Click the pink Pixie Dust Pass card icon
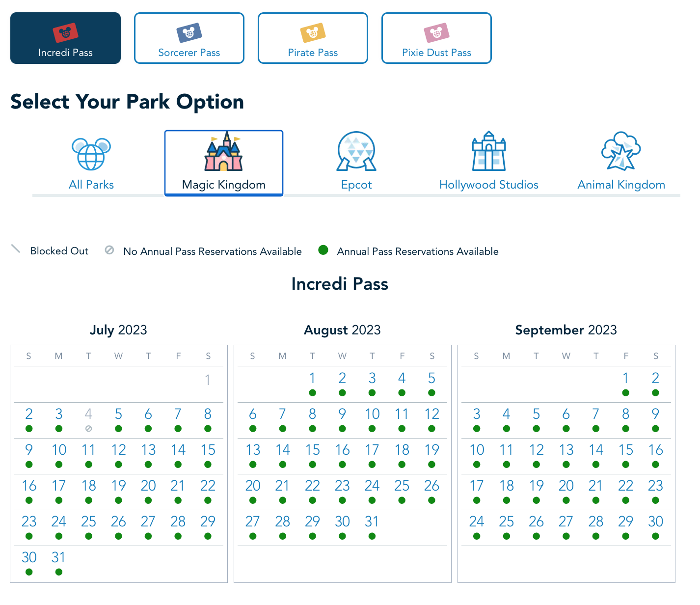The width and height of the screenshot is (700, 605). coord(436,33)
